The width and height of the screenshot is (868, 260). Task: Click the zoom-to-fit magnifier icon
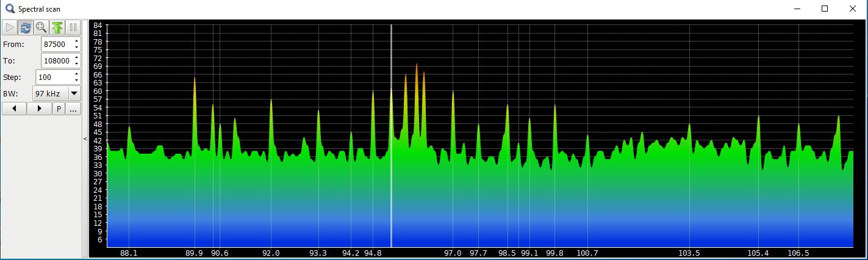point(41,27)
